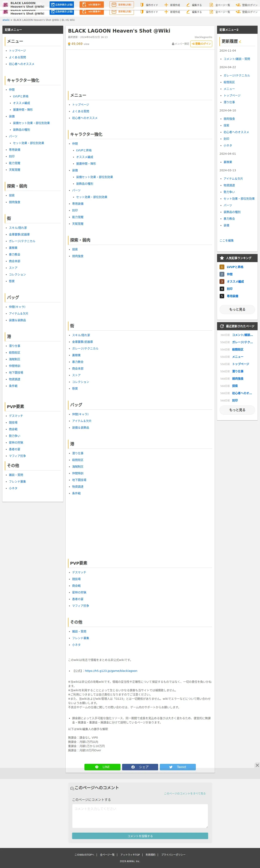
Task: Open 装備セット効果・部位別効果 in the main article
Action: [94, 177]
